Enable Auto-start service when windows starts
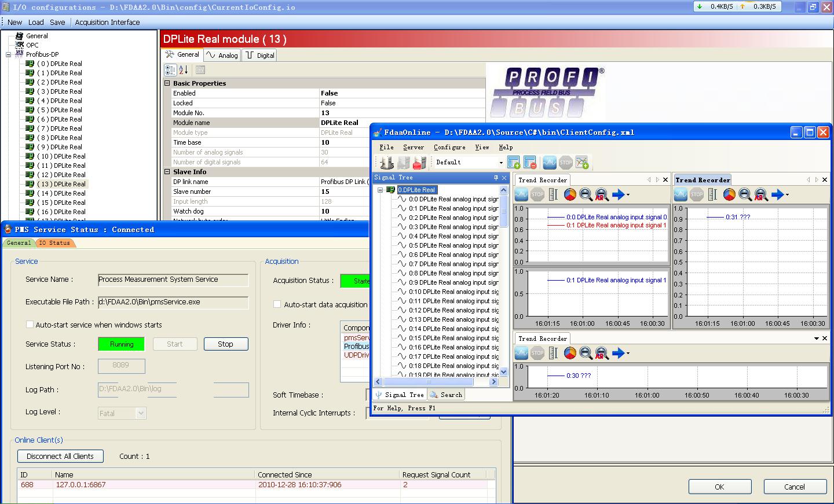 coord(30,325)
